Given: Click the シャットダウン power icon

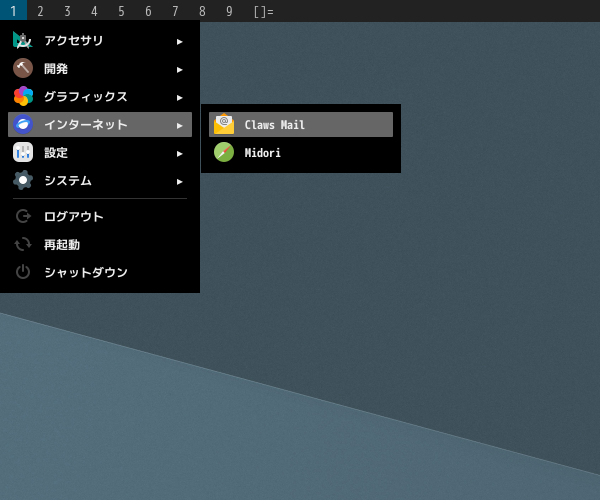Looking at the screenshot, I should 23,272.
